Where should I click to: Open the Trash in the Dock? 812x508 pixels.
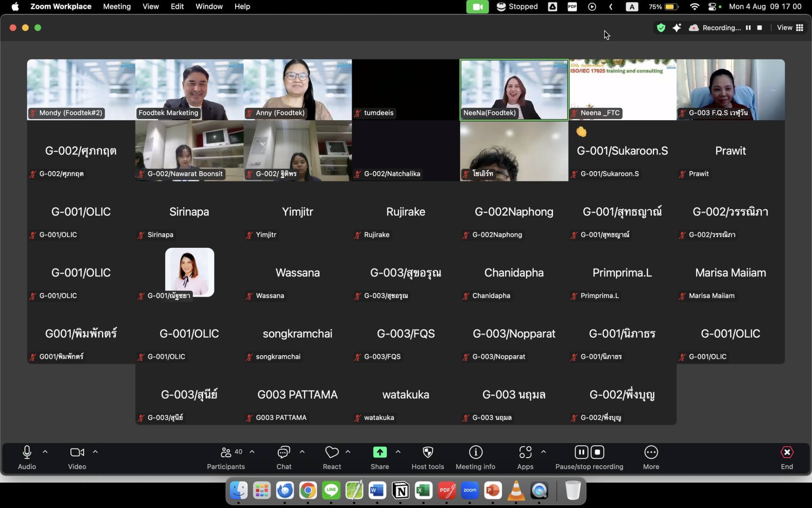click(573, 491)
